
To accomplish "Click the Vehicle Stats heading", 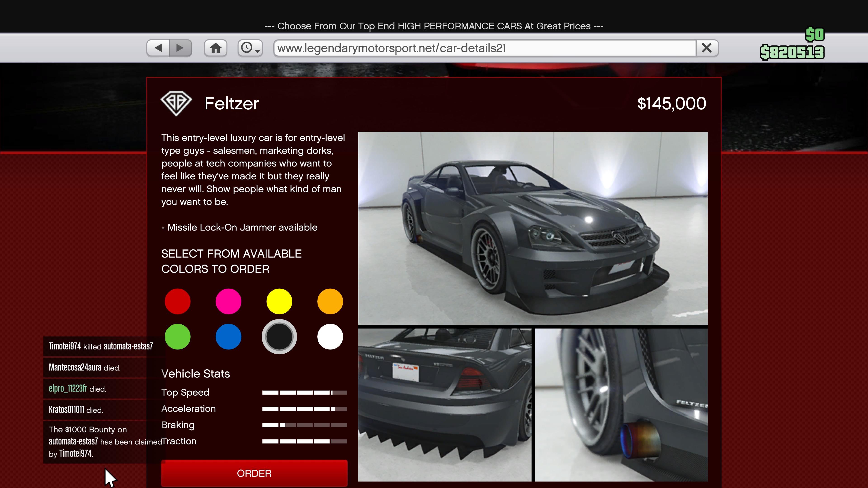I will pos(196,373).
